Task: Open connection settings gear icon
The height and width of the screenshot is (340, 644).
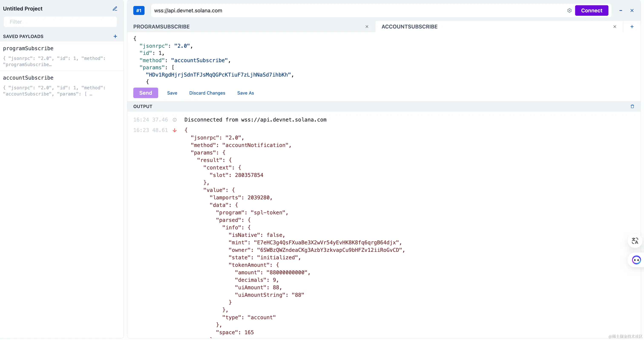Action: tap(569, 10)
